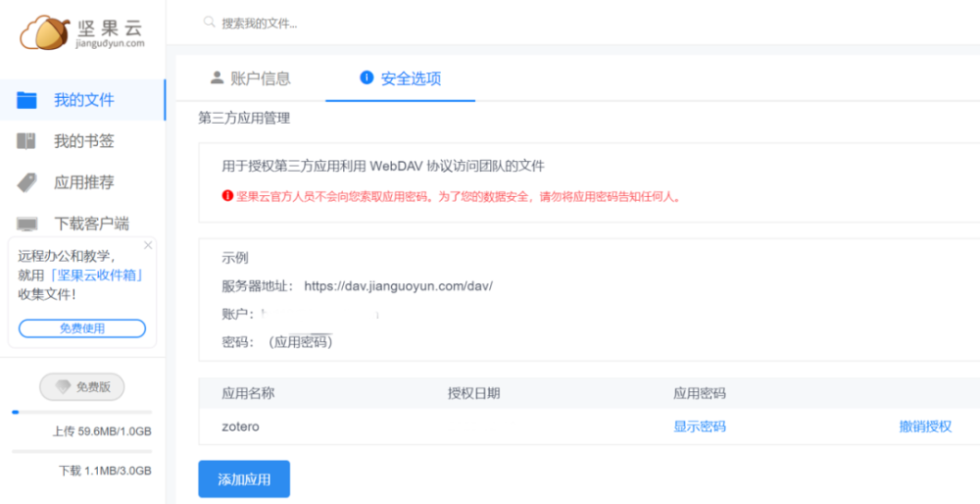Click the monitor icon next to 下载客户端
Viewport: 980px width, 504px height.
(x=26, y=224)
